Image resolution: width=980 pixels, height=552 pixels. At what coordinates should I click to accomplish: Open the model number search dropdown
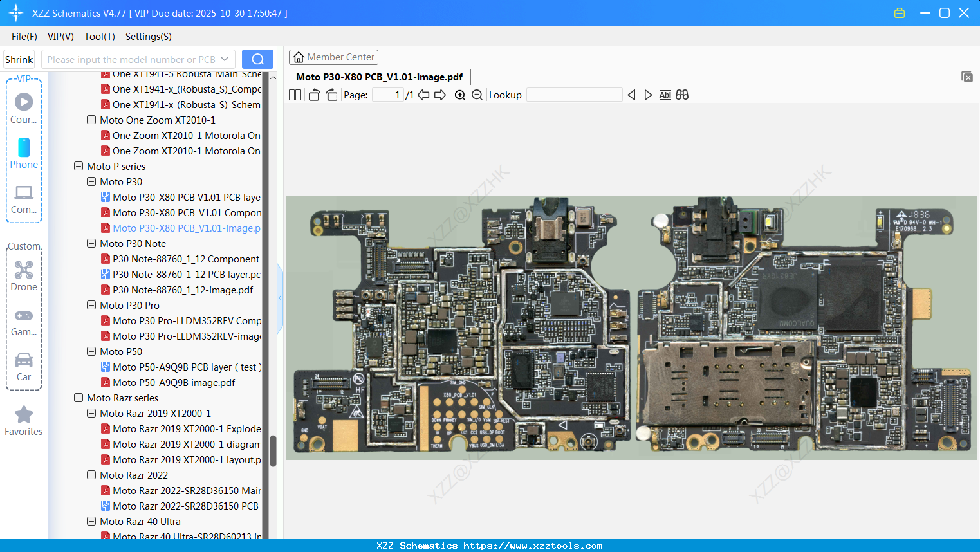225,59
